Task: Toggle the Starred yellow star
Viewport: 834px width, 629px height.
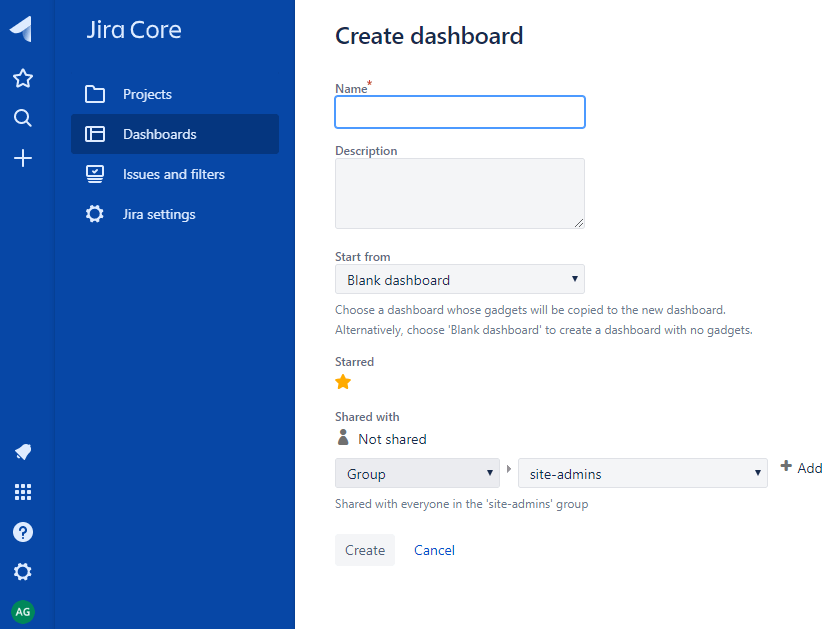Action: pos(343,382)
